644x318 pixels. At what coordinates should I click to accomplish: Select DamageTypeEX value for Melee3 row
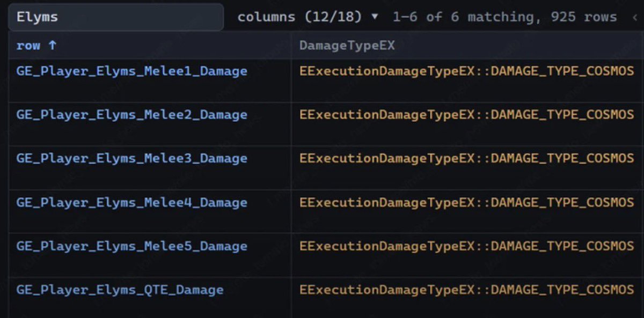coord(466,159)
